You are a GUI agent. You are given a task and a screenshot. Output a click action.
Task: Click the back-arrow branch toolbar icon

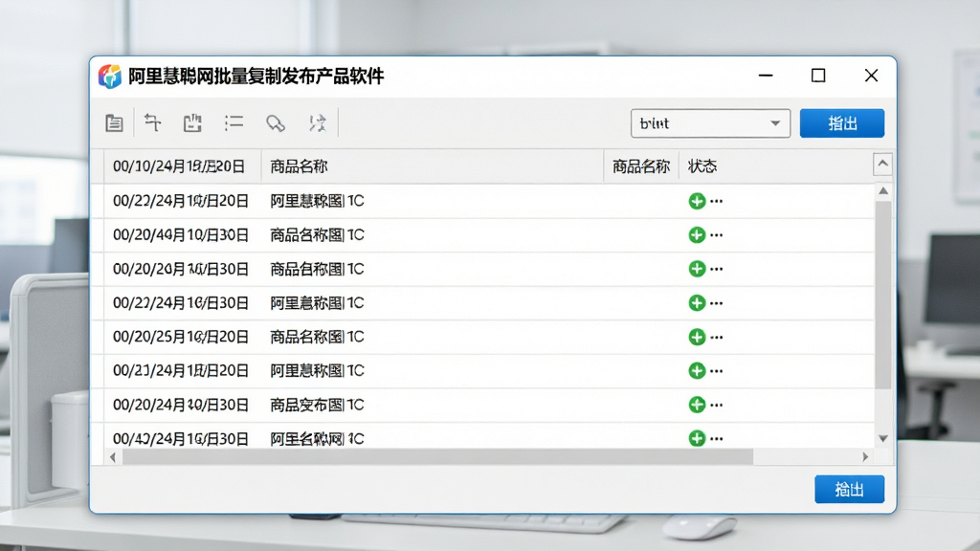[152, 122]
